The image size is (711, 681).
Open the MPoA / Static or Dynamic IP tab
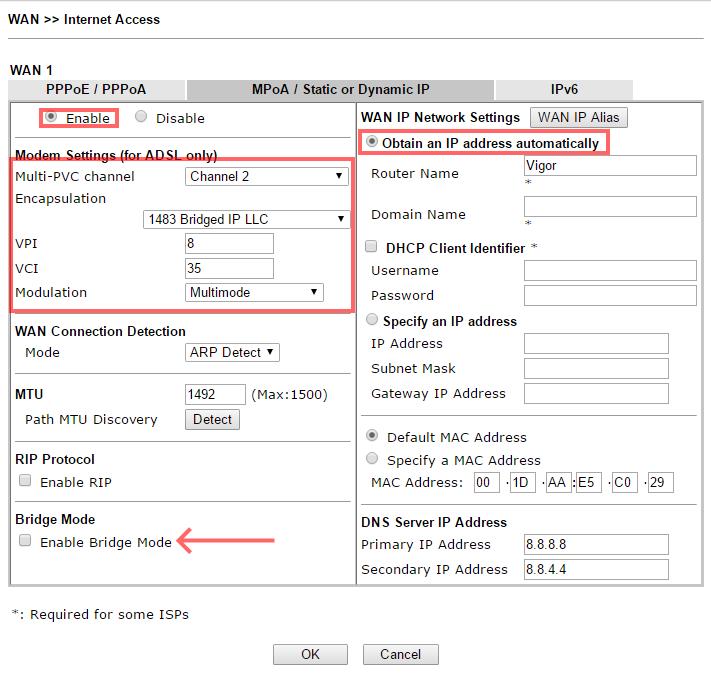click(340, 89)
